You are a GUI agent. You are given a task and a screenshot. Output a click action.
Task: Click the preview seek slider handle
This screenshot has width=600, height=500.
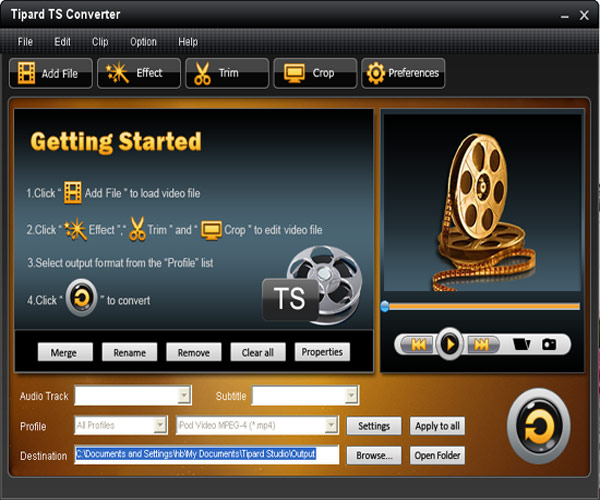385,306
